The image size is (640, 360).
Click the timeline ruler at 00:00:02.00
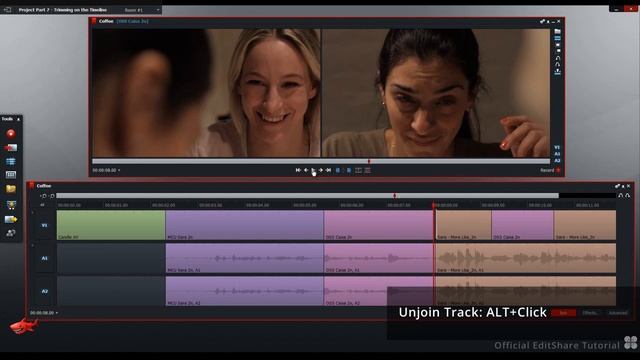(x=163, y=205)
